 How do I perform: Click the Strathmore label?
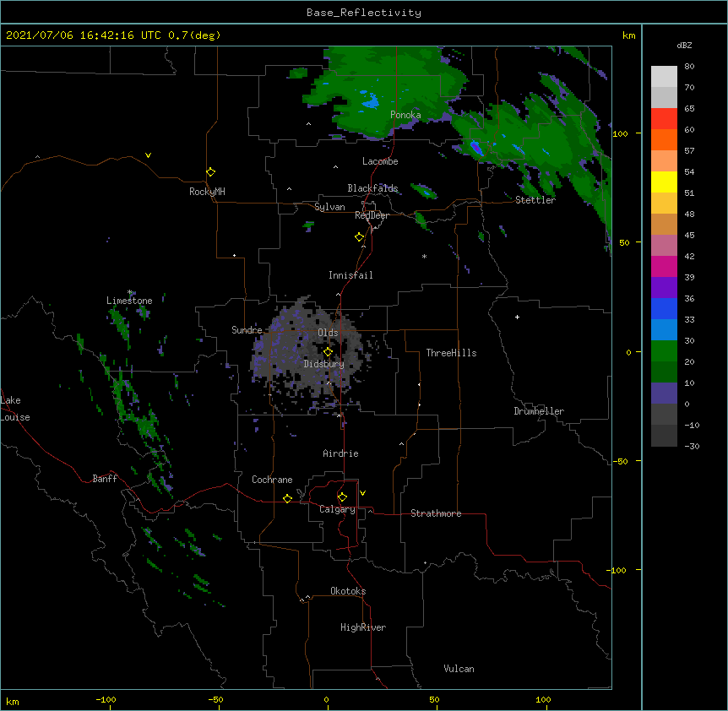[x=436, y=513]
